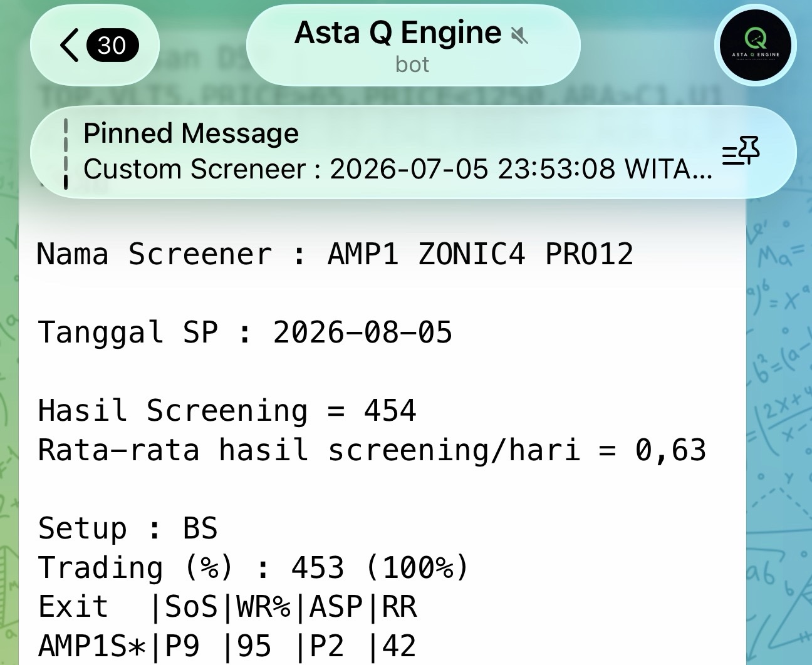Select the "Nama Screener : AMP1 ZONIC4 PRO12" line
This screenshot has width=812, height=665.
pyautogui.click(x=335, y=254)
